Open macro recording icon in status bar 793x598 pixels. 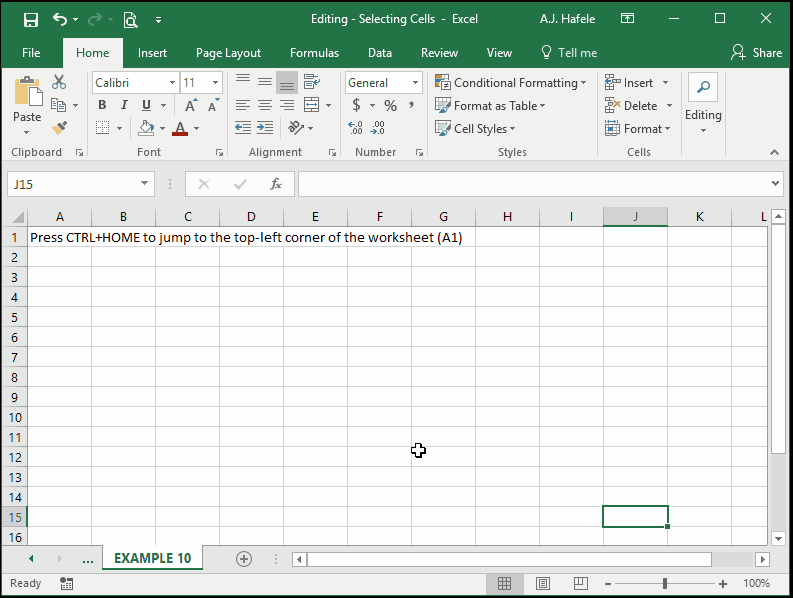66,583
